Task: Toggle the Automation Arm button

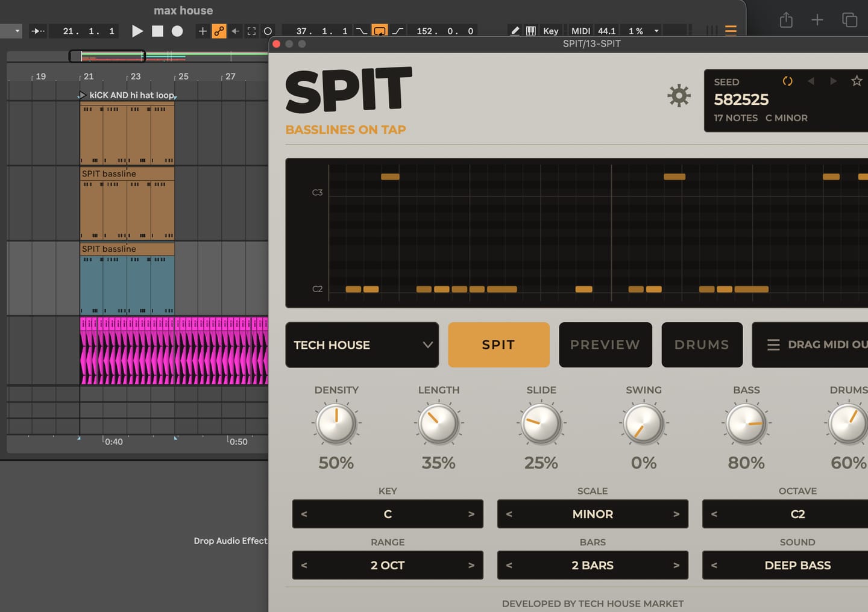Action: coord(219,31)
